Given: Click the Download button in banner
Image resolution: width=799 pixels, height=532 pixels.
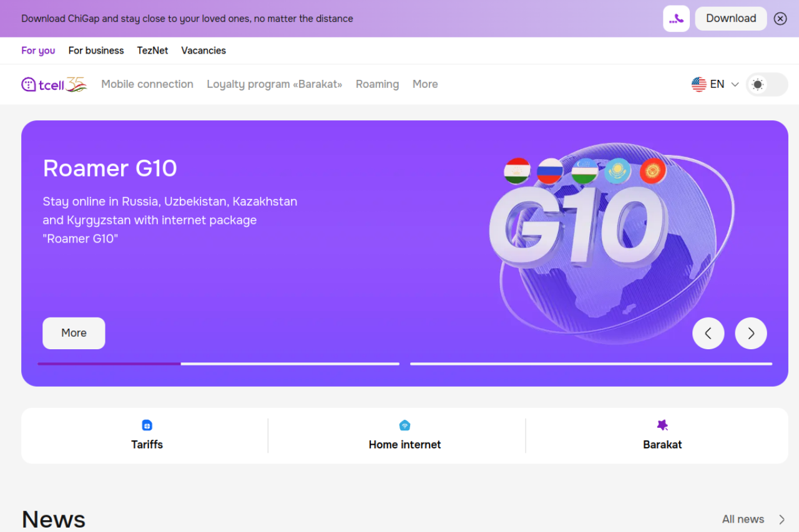Looking at the screenshot, I should [731, 19].
